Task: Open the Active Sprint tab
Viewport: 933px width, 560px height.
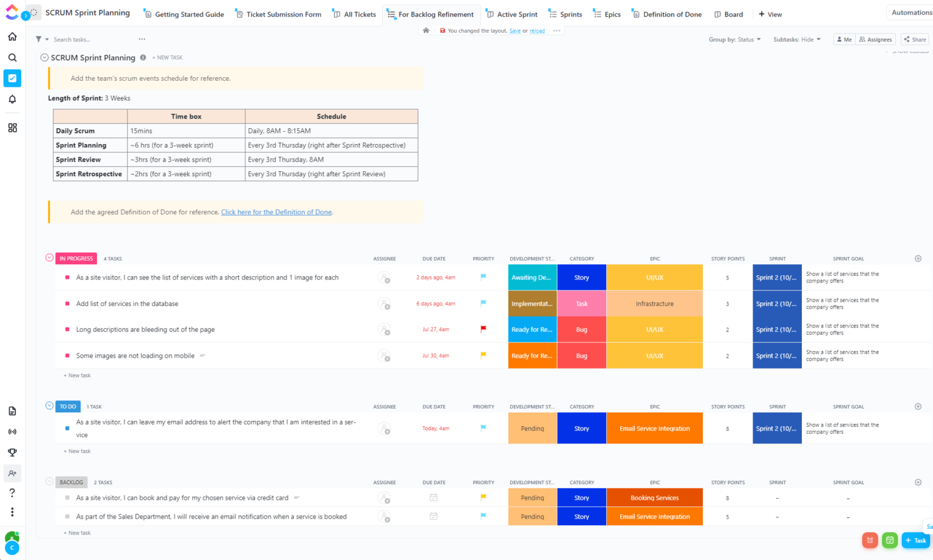Action: tap(512, 14)
